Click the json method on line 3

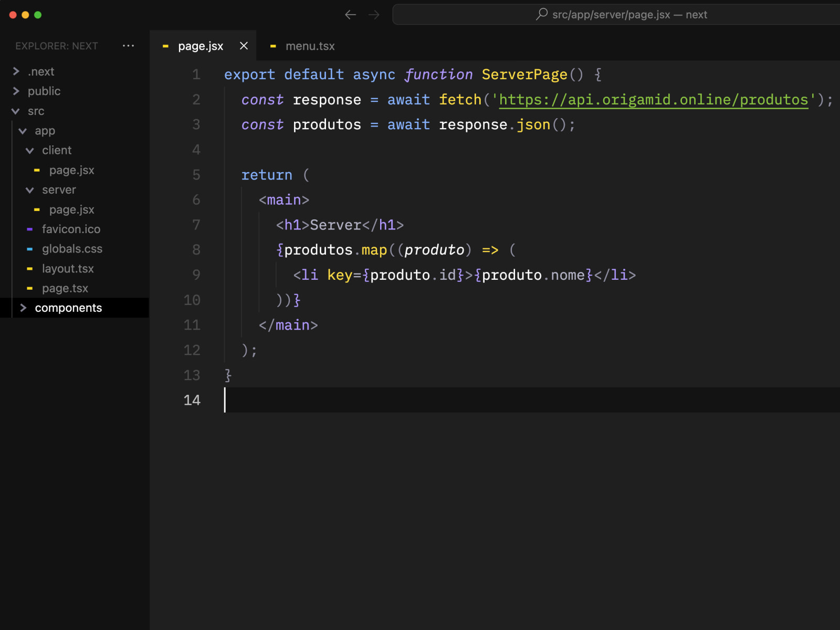(533, 125)
